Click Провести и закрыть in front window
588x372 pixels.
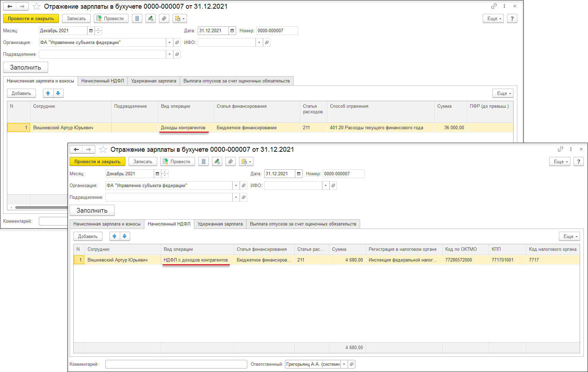point(97,161)
